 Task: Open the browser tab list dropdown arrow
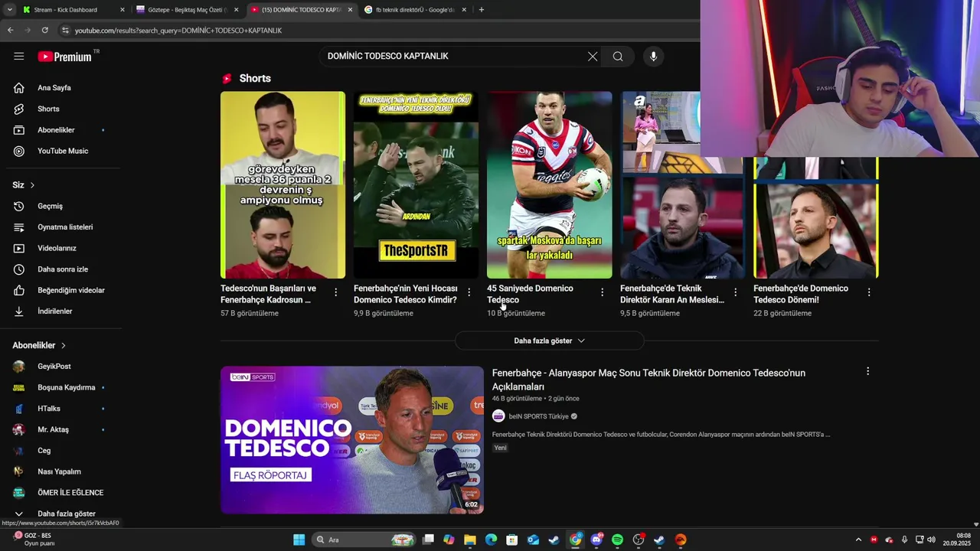pos(9,10)
